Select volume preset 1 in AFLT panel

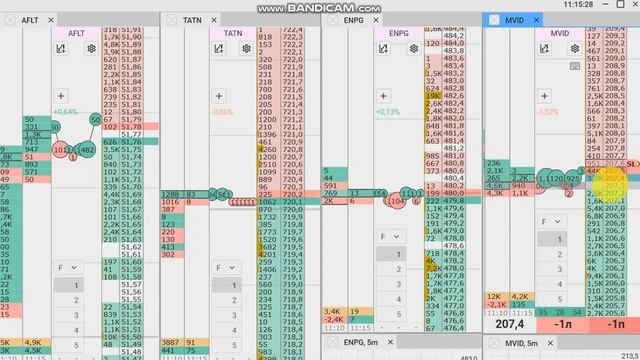69,285
